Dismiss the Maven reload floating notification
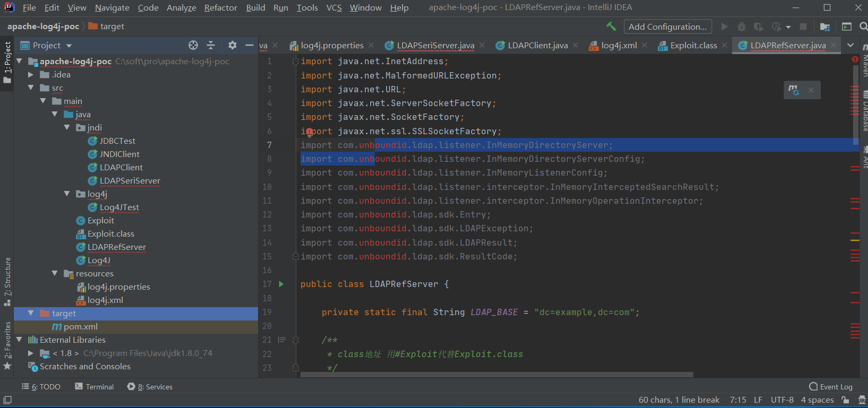Image resolution: width=868 pixels, height=408 pixels. coord(811,90)
